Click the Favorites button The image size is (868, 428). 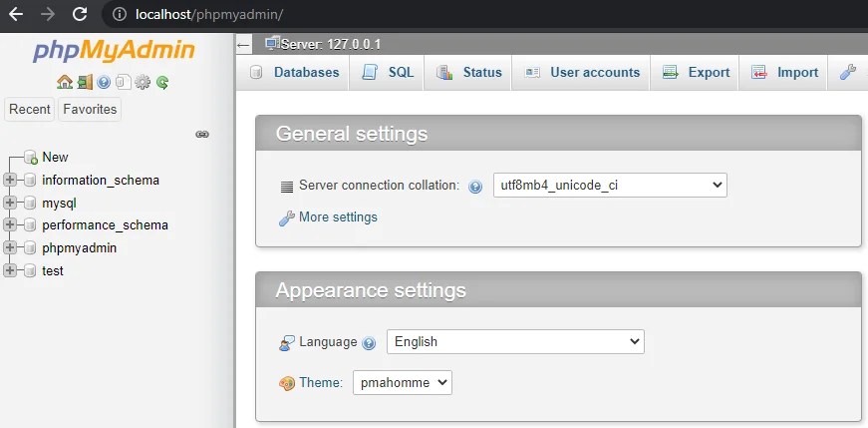pyautogui.click(x=90, y=109)
